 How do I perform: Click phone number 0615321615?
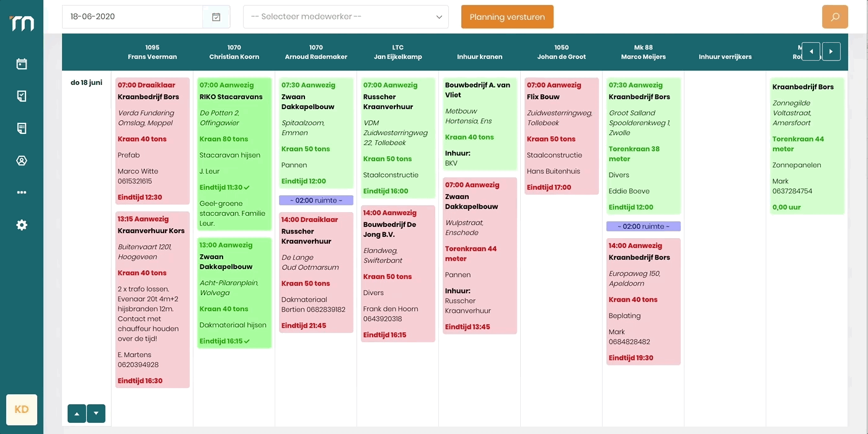point(135,181)
